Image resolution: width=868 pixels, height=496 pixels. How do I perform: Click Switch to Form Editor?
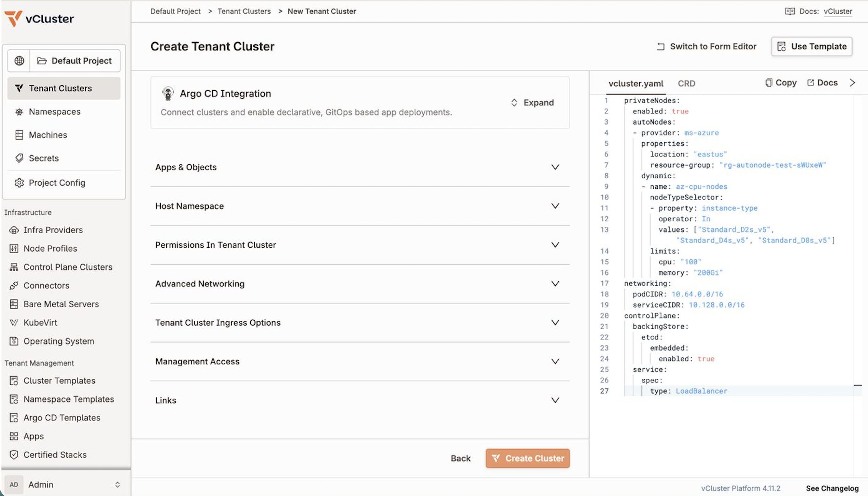707,46
